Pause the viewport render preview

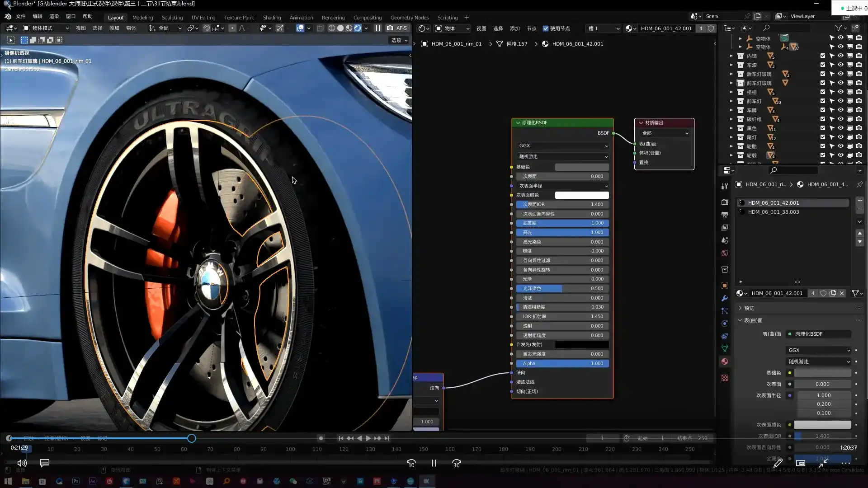tap(378, 28)
